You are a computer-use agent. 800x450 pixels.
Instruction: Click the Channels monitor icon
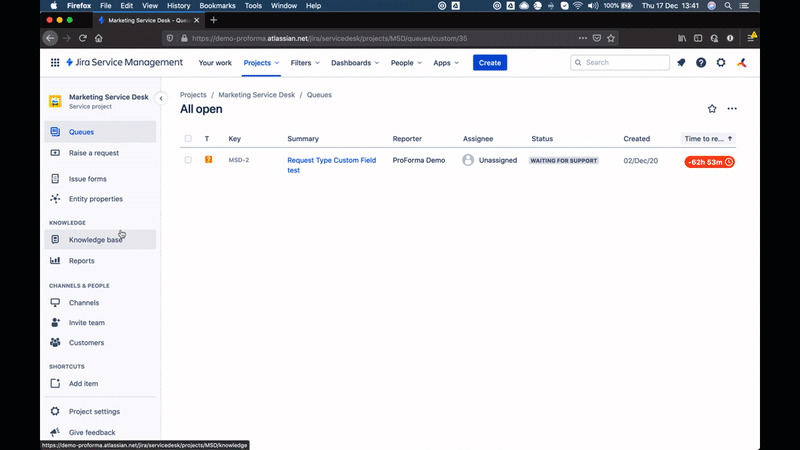[55, 303]
